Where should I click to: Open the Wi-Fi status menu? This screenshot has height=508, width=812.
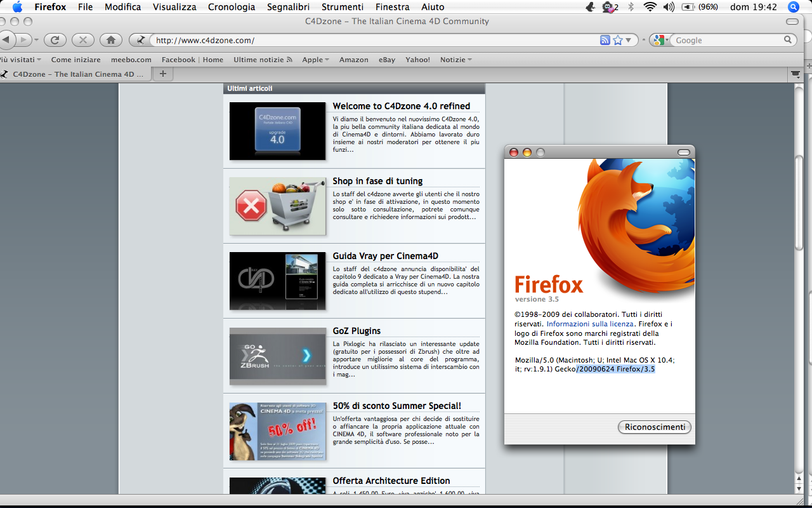click(650, 7)
